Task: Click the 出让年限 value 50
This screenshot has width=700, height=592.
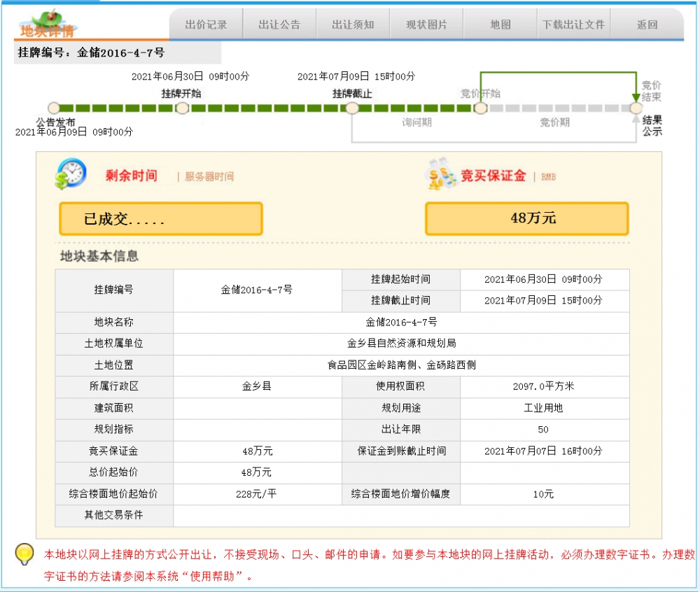Action: coord(543,429)
